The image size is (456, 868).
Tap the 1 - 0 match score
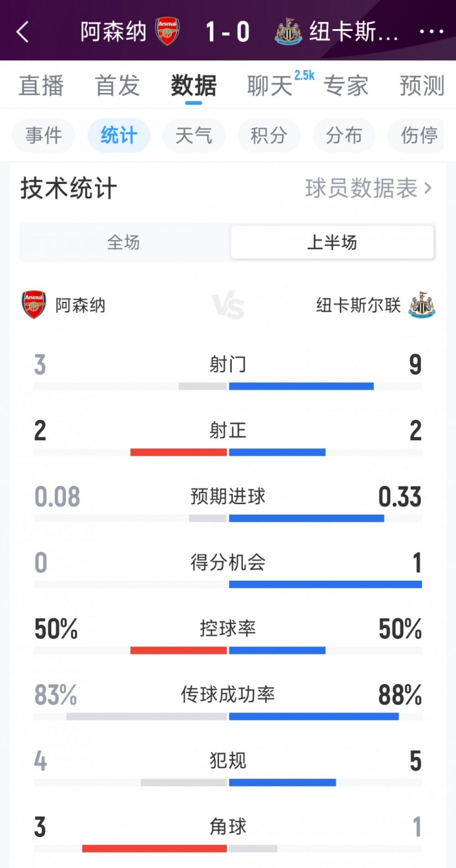click(x=227, y=32)
